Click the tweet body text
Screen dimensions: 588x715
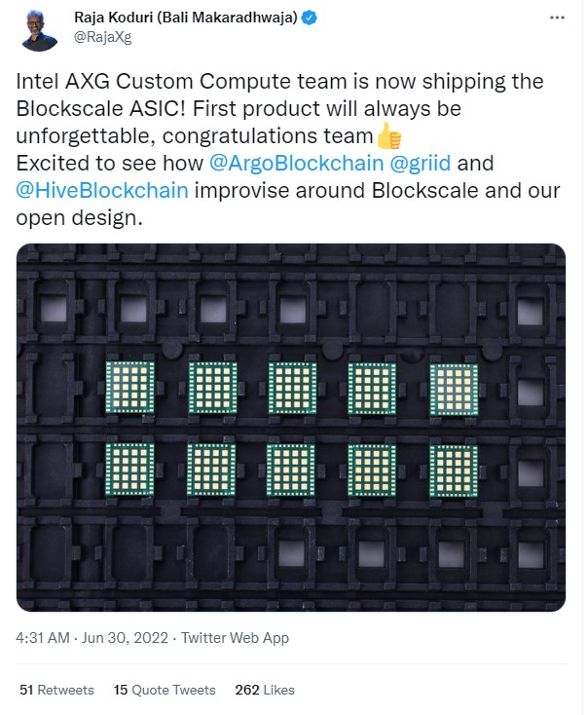point(288,150)
